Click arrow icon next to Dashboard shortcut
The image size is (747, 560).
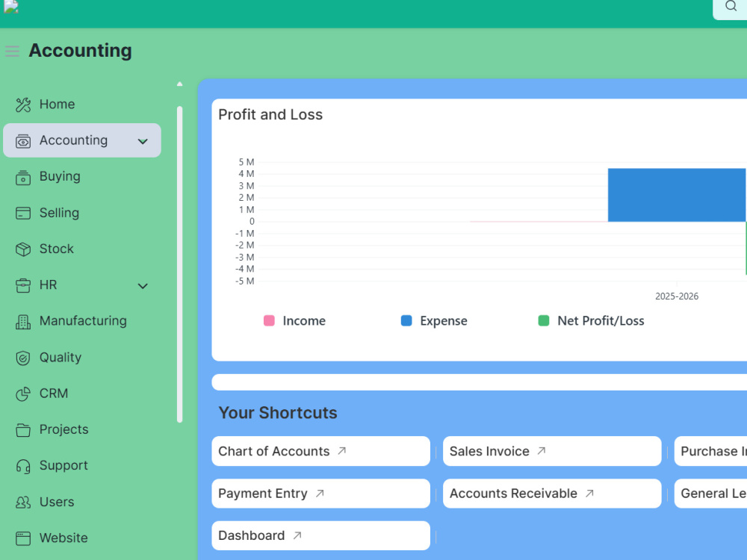(x=297, y=535)
